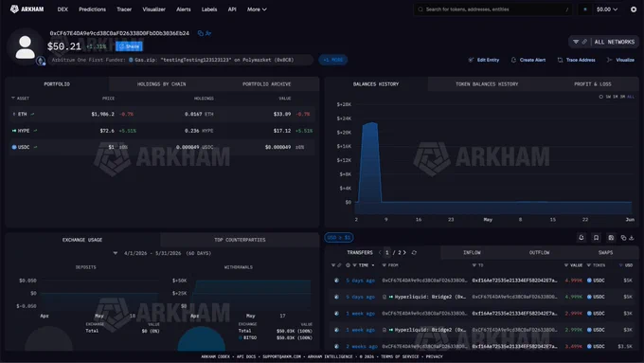Screen dimensions: 644x363
Task: Click the bookmark icon above the transfers table
Action: (x=596, y=238)
